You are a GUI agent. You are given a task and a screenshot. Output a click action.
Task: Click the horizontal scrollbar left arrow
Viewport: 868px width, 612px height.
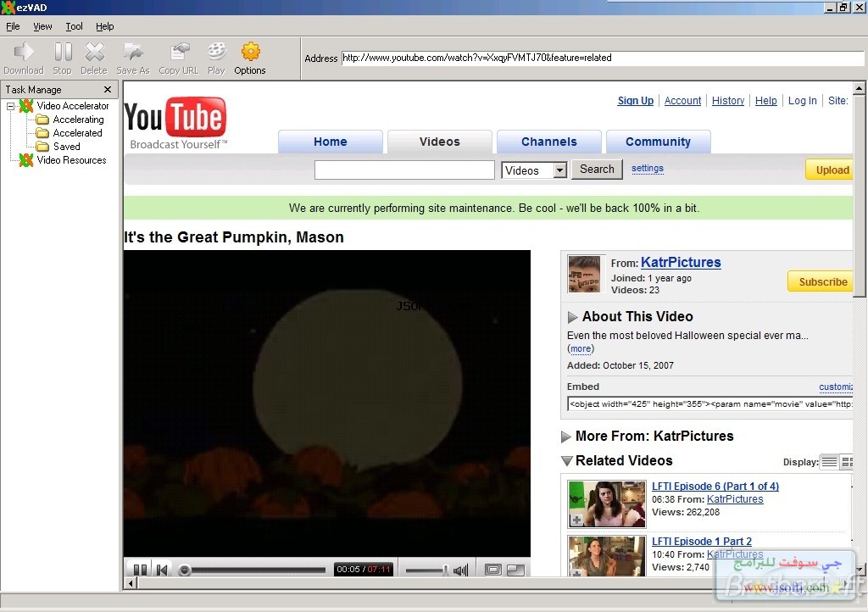(x=131, y=582)
